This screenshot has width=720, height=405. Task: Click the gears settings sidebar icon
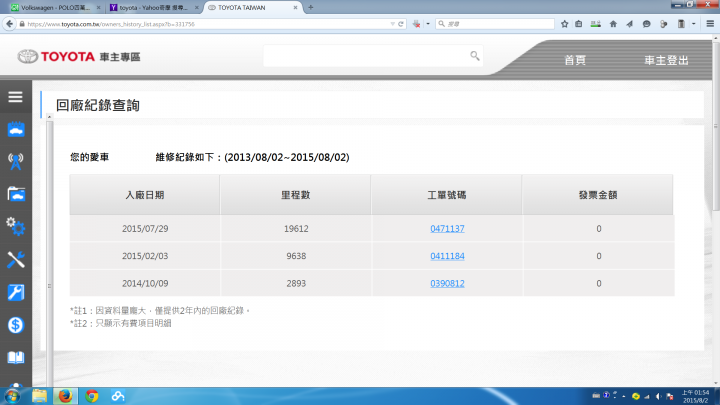click(16, 226)
